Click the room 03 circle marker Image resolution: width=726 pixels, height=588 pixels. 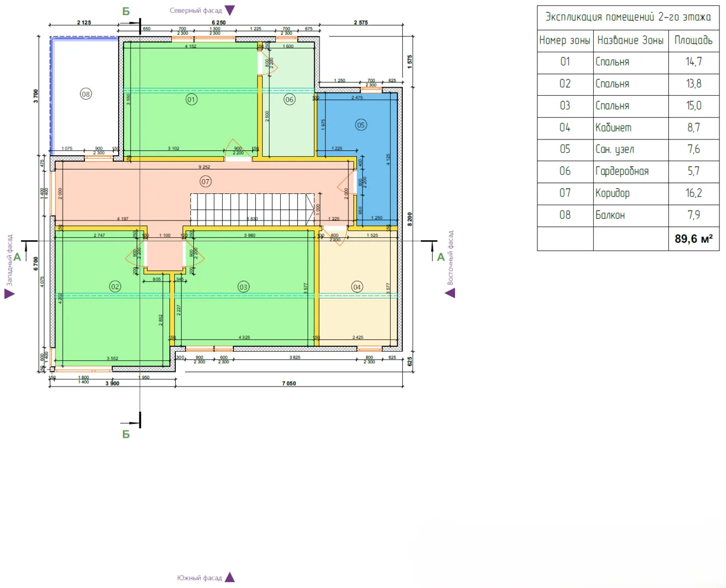(x=243, y=287)
